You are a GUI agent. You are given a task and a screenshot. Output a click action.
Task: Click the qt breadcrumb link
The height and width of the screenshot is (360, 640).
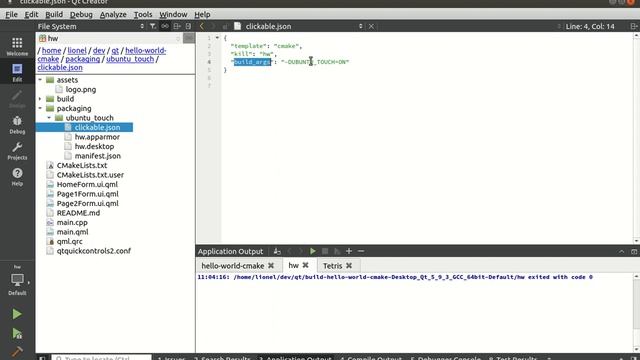tap(115, 51)
